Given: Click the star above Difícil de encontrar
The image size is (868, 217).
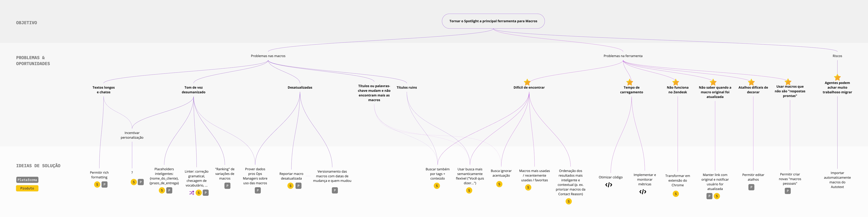Looking at the screenshot, I should 527,82.
